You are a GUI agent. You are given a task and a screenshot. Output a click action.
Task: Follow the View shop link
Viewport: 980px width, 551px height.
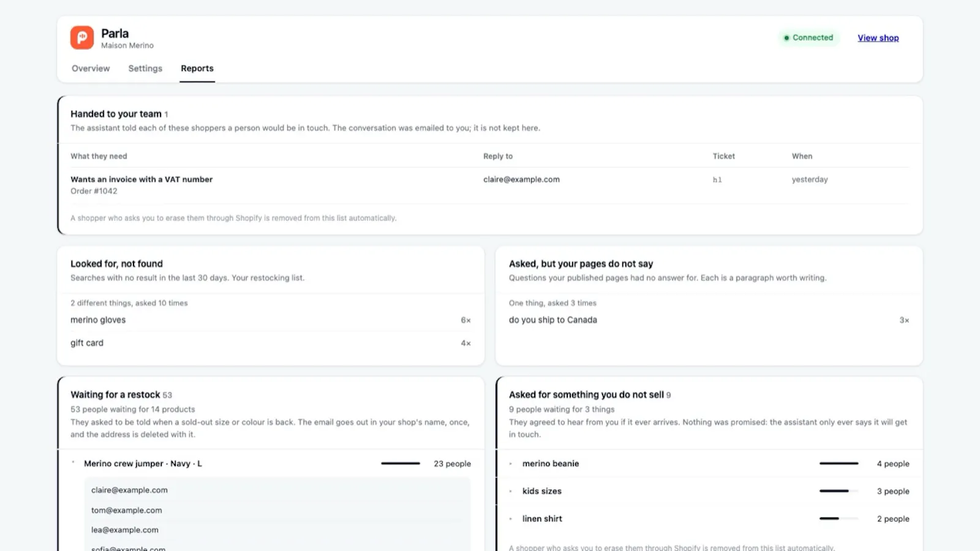pyautogui.click(x=878, y=38)
